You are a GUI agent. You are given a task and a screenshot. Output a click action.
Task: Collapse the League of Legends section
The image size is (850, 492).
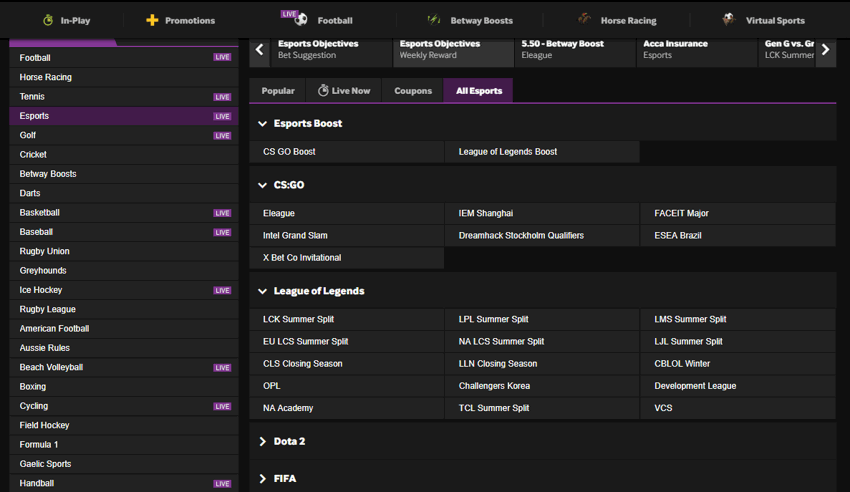tap(262, 292)
